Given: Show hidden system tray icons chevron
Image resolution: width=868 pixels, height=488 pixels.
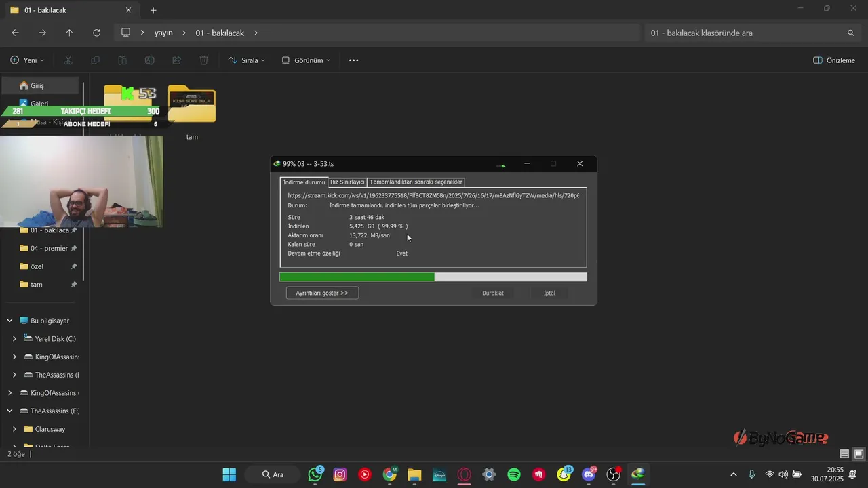Looking at the screenshot, I should [733, 474].
